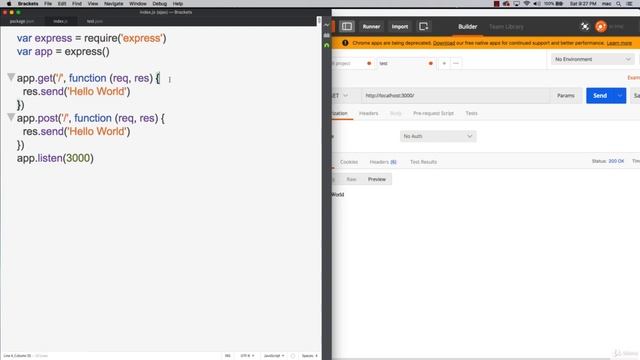Click the Brackets Live Preview lightning icon
The width and height of the screenshot is (640, 360).
click(x=327, y=25)
